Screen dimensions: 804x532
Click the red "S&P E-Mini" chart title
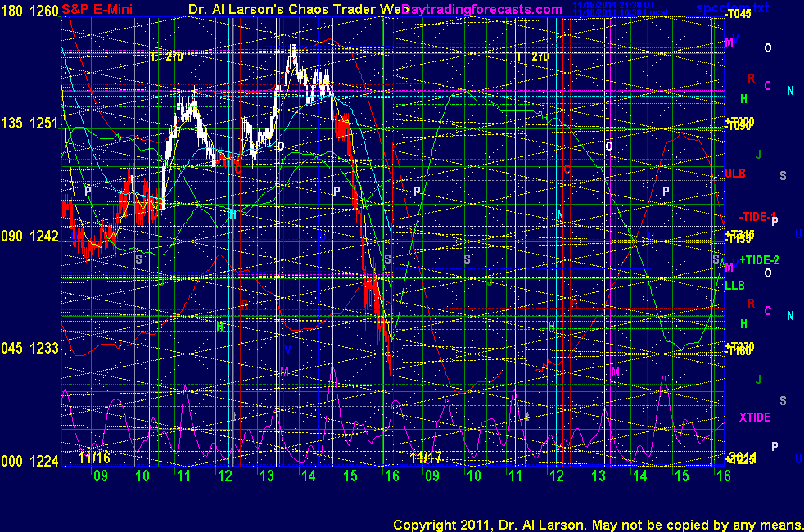97,9
